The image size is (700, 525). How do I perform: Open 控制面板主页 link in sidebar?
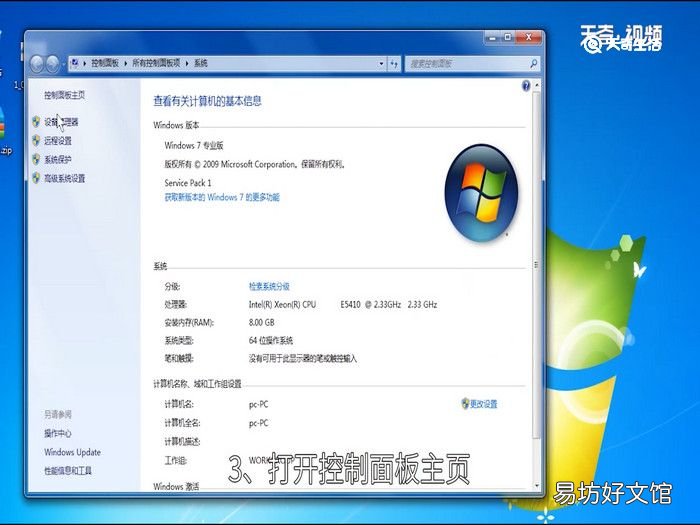pyautogui.click(x=64, y=95)
